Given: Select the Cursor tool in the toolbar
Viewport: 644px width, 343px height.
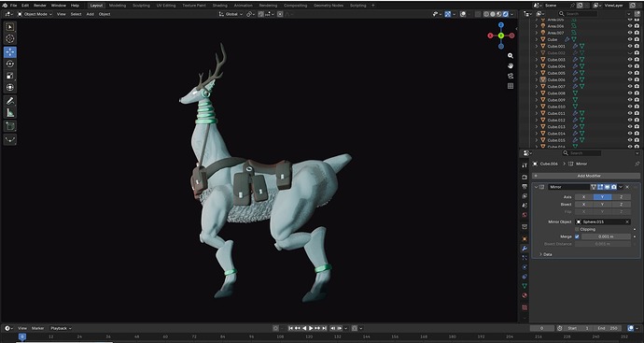Looking at the screenshot, I should (x=10, y=38).
